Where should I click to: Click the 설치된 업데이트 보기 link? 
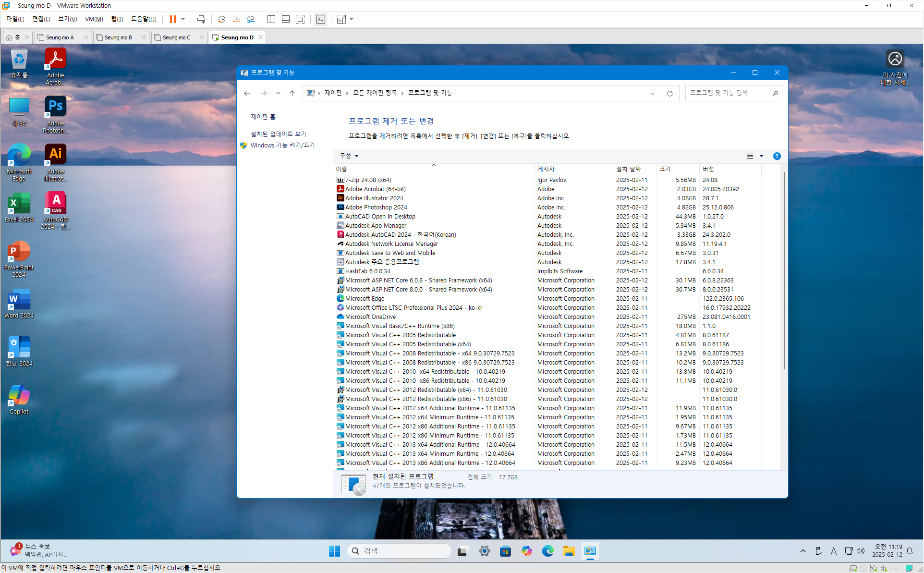pyautogui.click(x=278, y=134)
